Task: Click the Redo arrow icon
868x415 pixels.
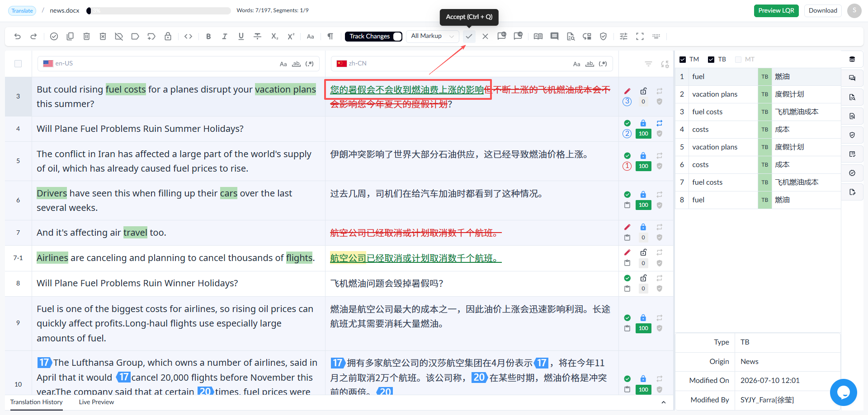Action: pos(33,37)
